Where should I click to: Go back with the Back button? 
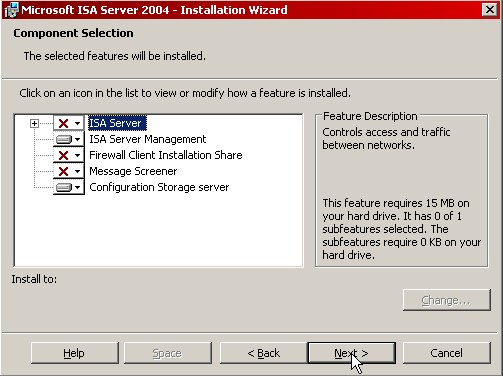click(263, 353)
